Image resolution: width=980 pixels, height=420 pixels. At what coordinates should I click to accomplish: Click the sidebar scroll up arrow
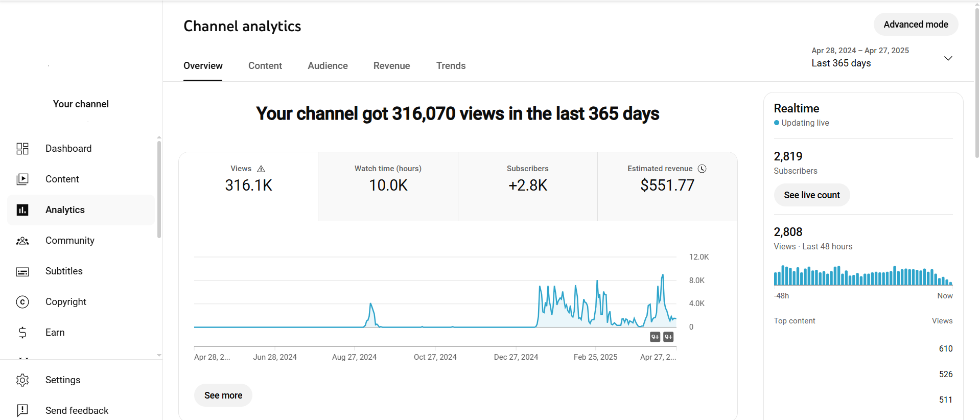(159, 137)
